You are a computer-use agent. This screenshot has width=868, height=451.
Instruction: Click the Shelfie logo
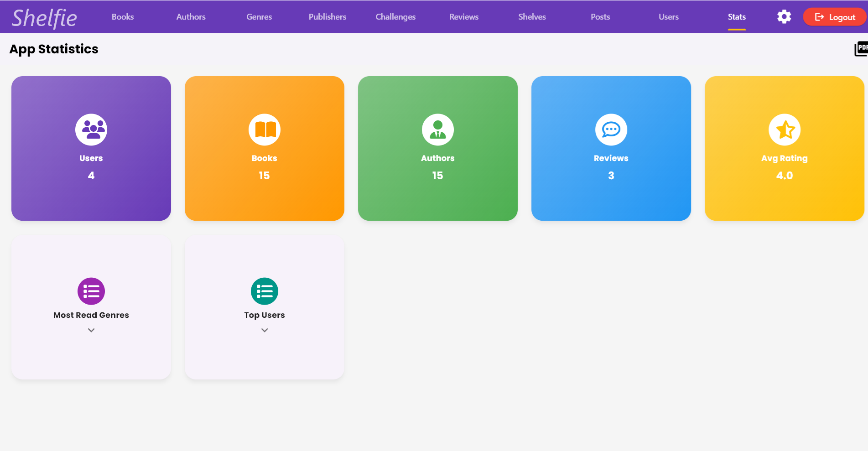pyautogui.click(x=44, y=18)
